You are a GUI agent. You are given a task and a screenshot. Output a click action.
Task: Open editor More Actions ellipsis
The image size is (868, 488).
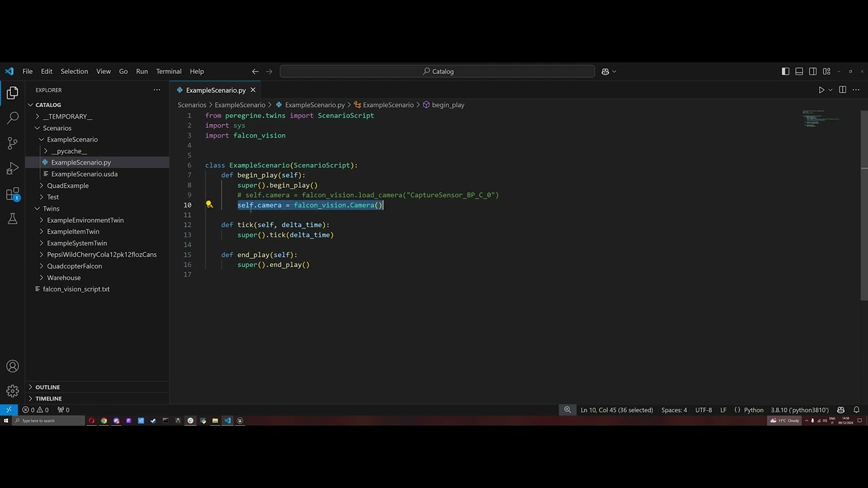tap(856, 89)
